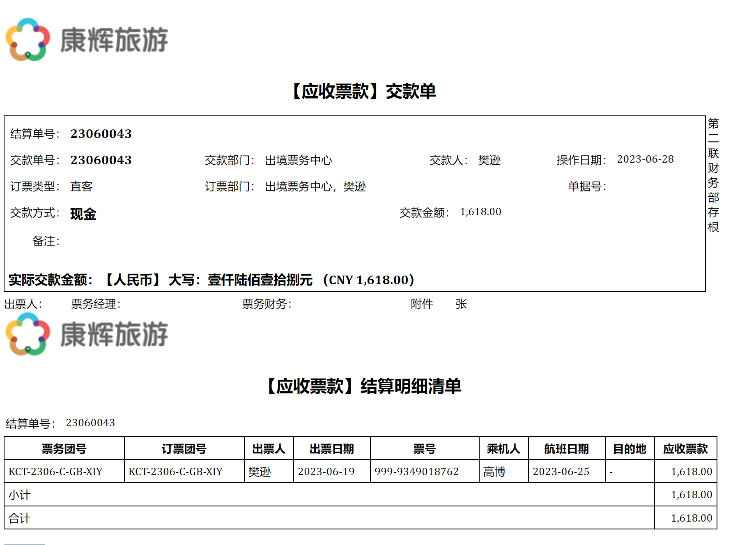This screenshot has height=545, width=756.
Task: Click the 直客 booking type value
Action: 81,186
